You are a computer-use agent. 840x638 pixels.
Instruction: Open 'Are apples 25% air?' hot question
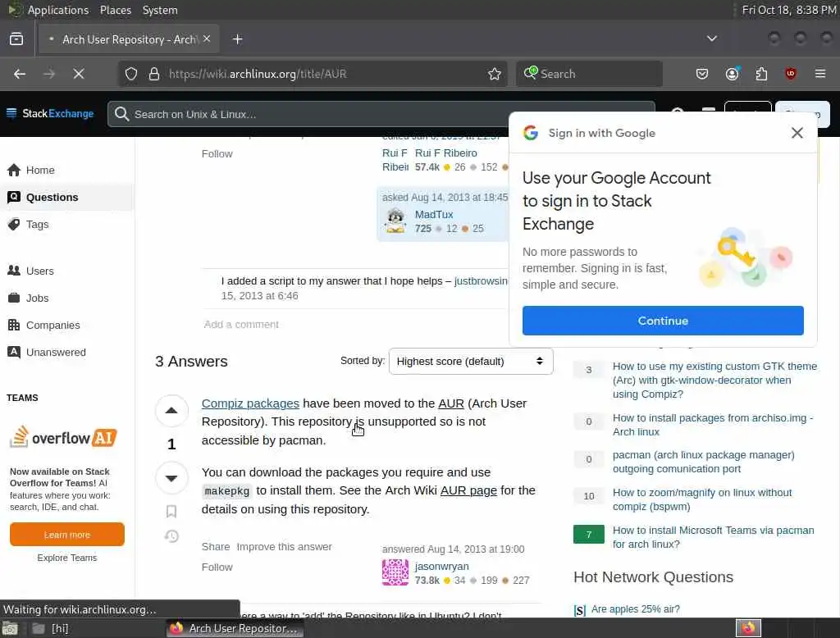(636, 609)
